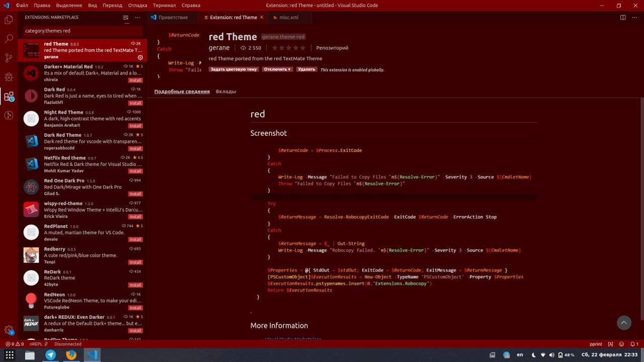Viewport: 644px width, 362px height.
Task: Open the GitLens icon in activity bar
Action: pyautogui.click(x=9, y=115)
